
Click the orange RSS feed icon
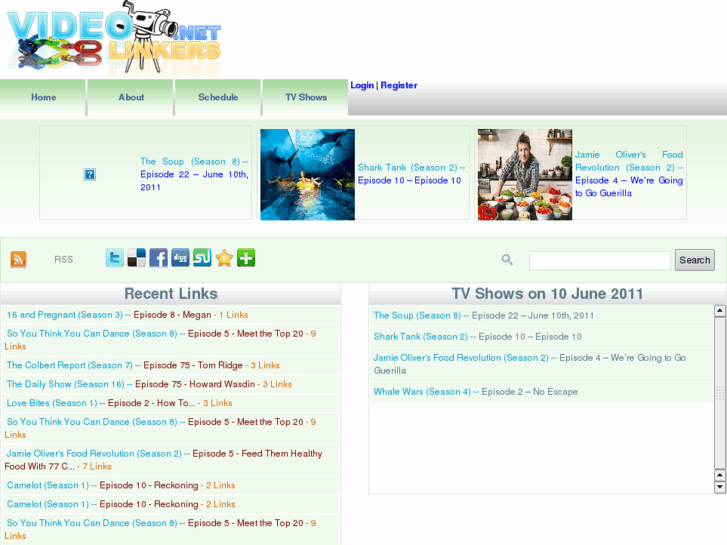[18, 259]
